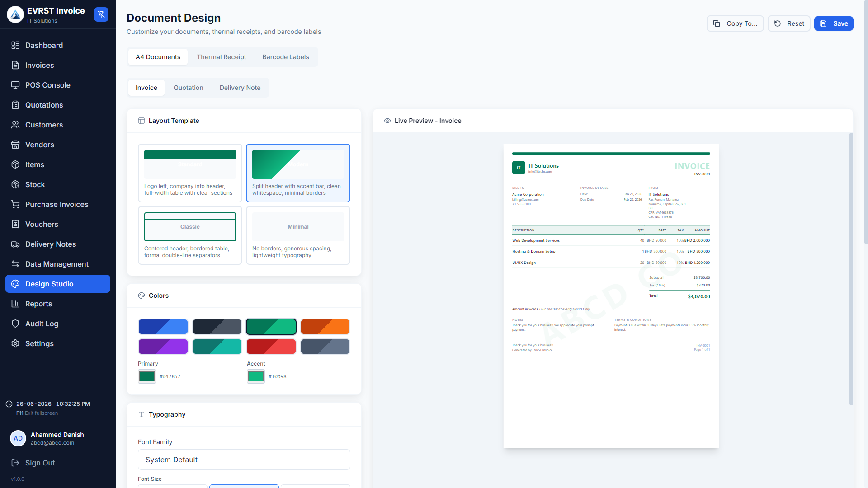Click the v1.0.0 version label

(18, 479)
